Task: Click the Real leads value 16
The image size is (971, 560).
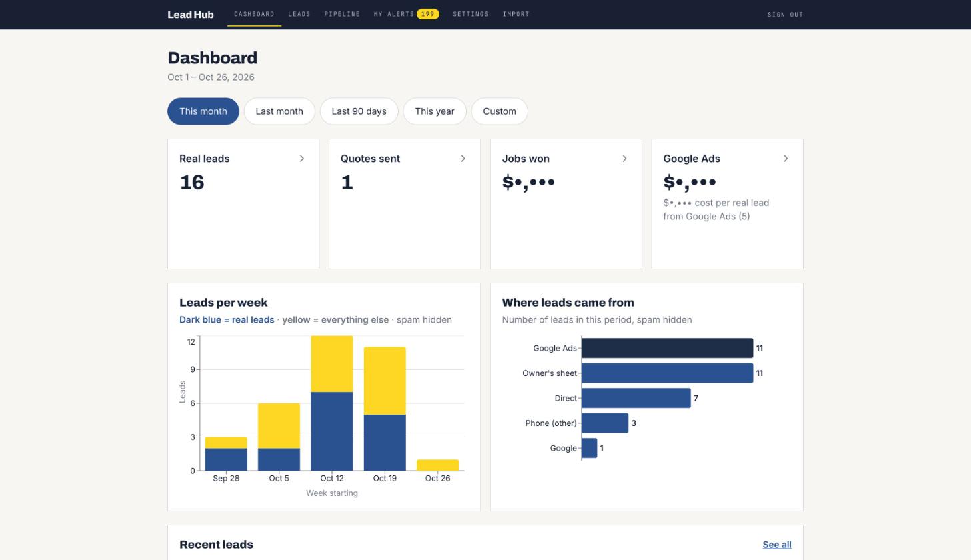Action: coord(192,182)
